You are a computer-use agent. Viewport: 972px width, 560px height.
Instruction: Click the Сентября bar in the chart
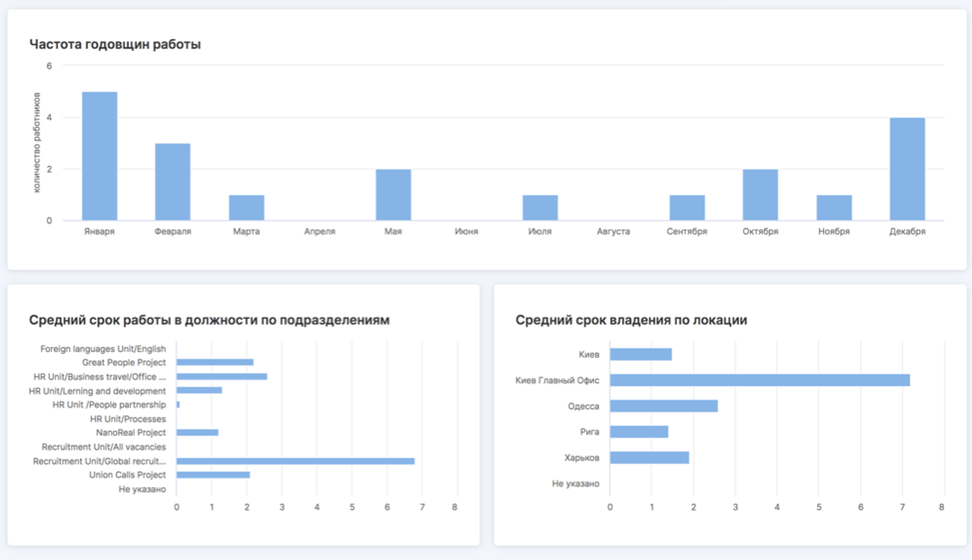[x=687, y=208]
